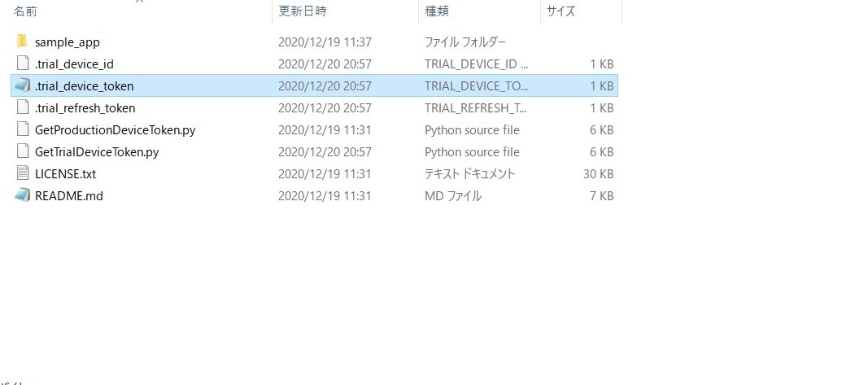Click the MD ファイル type of README.md
The height and width of the screenshot is (385, 868).
click(x=453, y=195)
